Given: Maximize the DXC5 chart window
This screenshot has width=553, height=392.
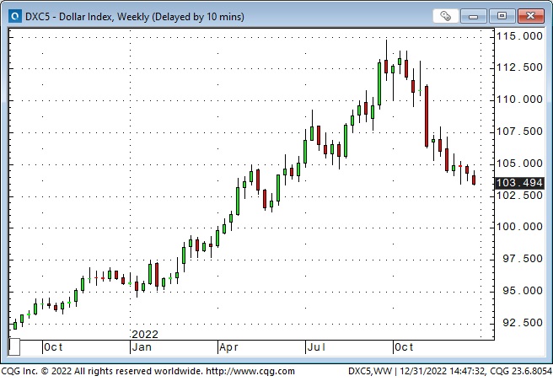Looking at the screenshot, I should (502, 16).
